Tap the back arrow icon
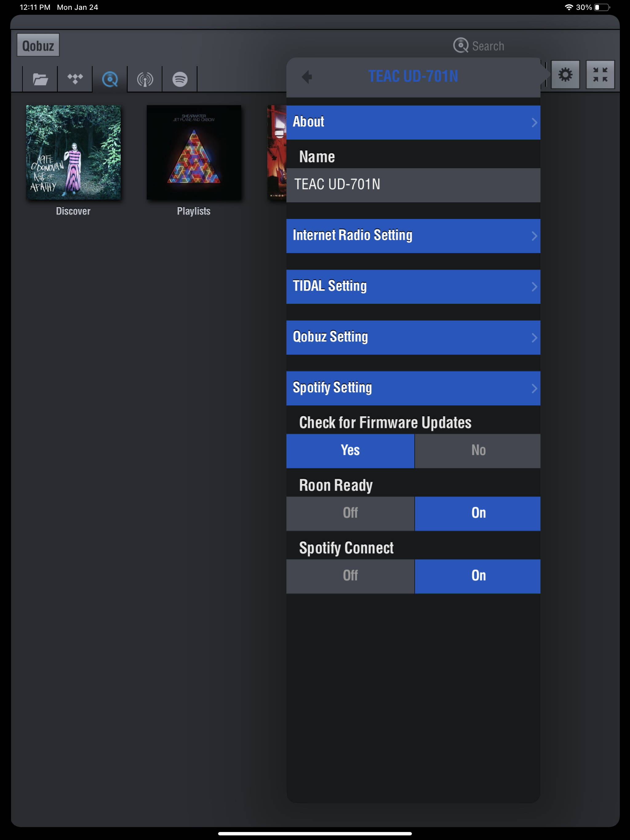The image size is (630, 840). (307, 76)
